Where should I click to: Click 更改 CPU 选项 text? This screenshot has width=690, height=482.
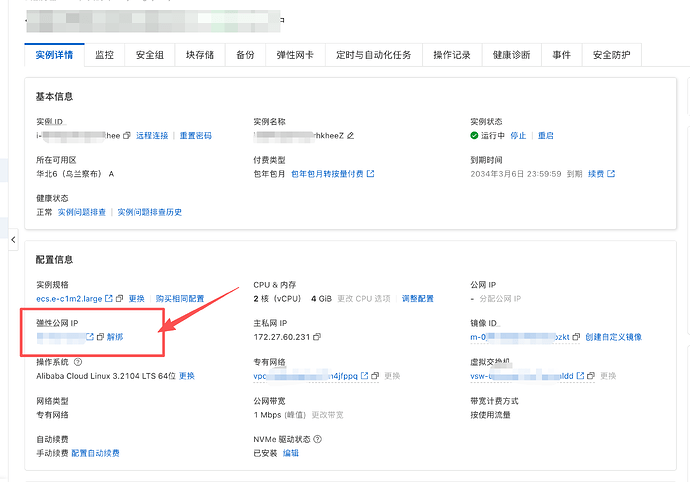364,298
